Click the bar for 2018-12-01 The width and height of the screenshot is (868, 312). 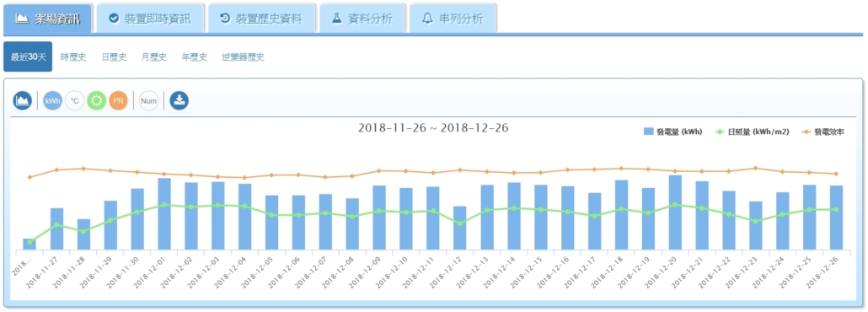[164, 214]
